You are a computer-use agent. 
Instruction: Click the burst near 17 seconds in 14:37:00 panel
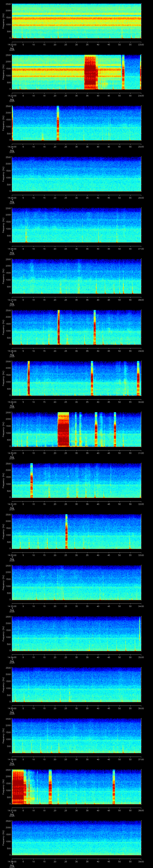point(50,787)
